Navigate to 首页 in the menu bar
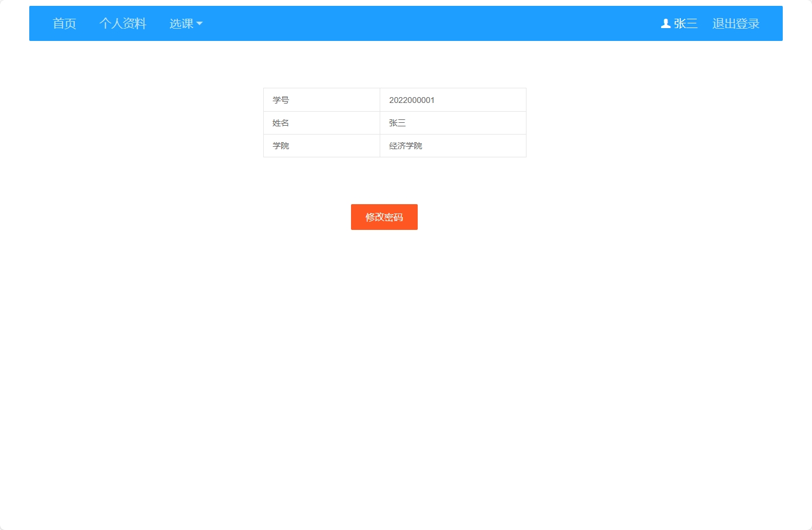This screenshot has height=530, width=812. (64, 23)
